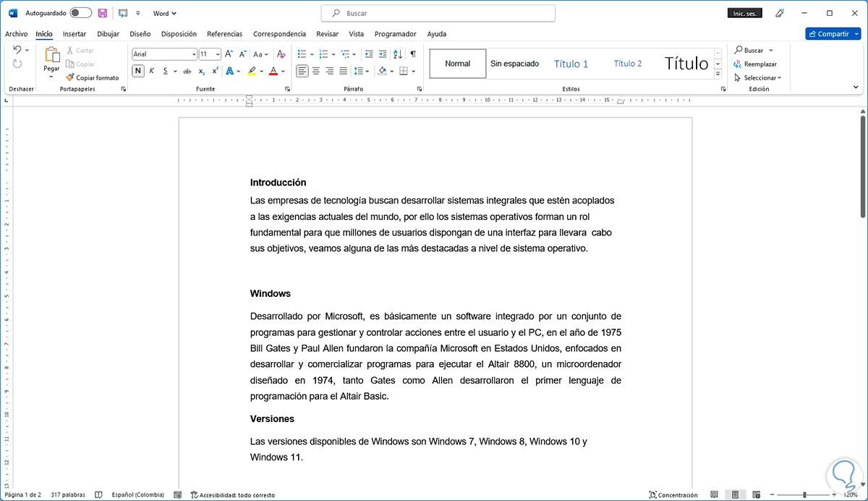Switch to the Insertar tab
The height and width of the screenshot is (501, 868).
(x=75, y=34)
